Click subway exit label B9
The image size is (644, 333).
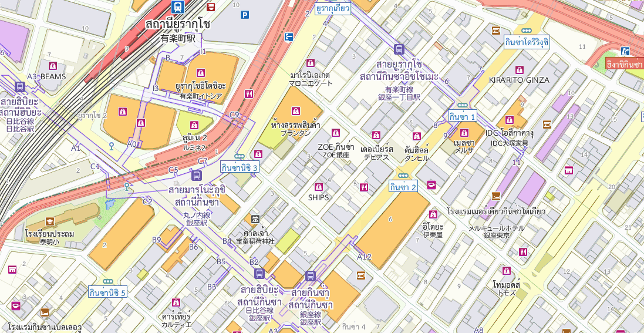click(x=157, y=240)
